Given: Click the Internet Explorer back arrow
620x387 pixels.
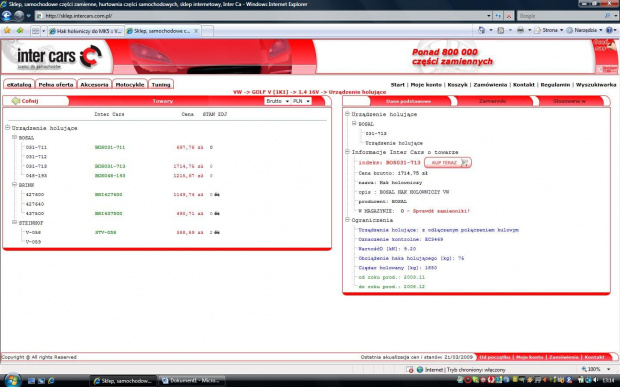Looking at the screenshot, I should [x=7, y=16].
